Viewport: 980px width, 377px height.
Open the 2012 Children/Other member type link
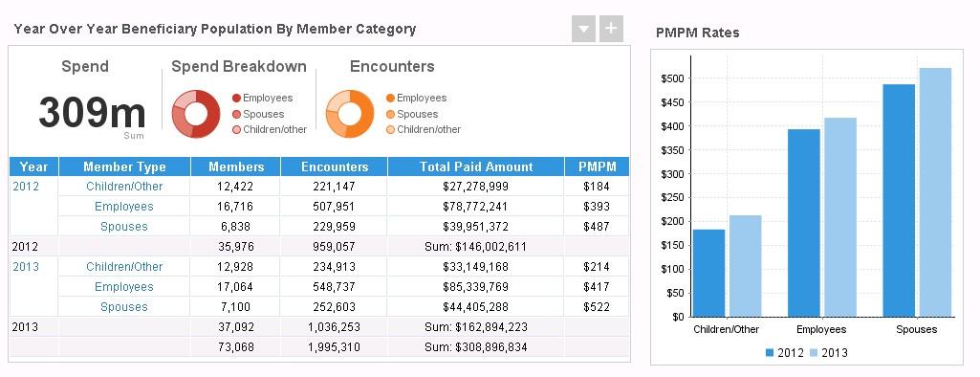point(124,187)
